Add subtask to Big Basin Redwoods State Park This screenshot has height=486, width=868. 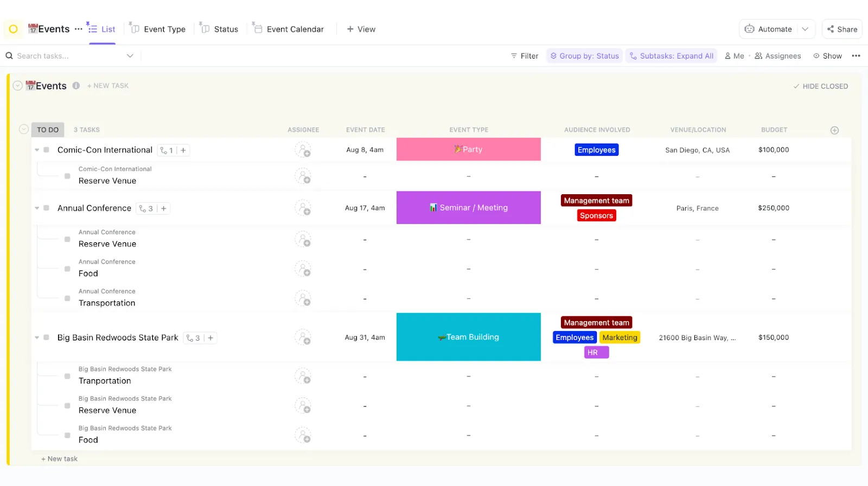pyautogui.click(x=210, y=338)
